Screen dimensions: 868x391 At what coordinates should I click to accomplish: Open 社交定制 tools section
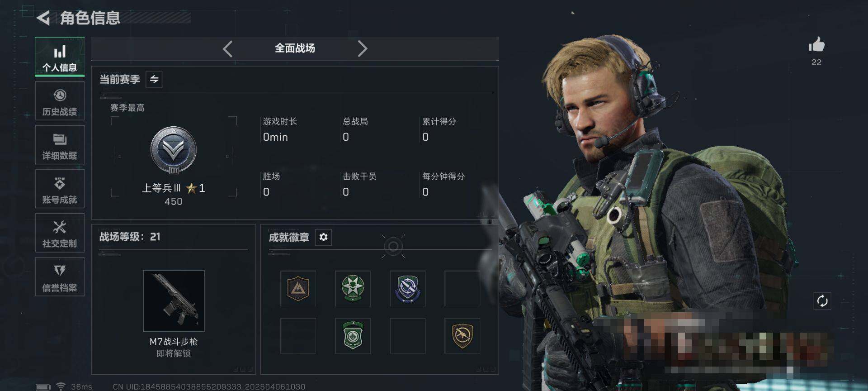click(x=60, y=233)
